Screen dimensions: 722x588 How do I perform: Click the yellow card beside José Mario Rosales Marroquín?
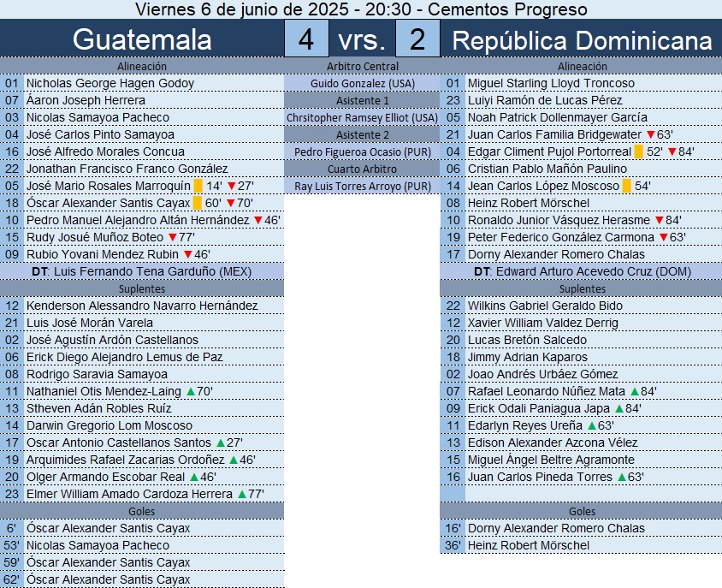tap(198, 186)
